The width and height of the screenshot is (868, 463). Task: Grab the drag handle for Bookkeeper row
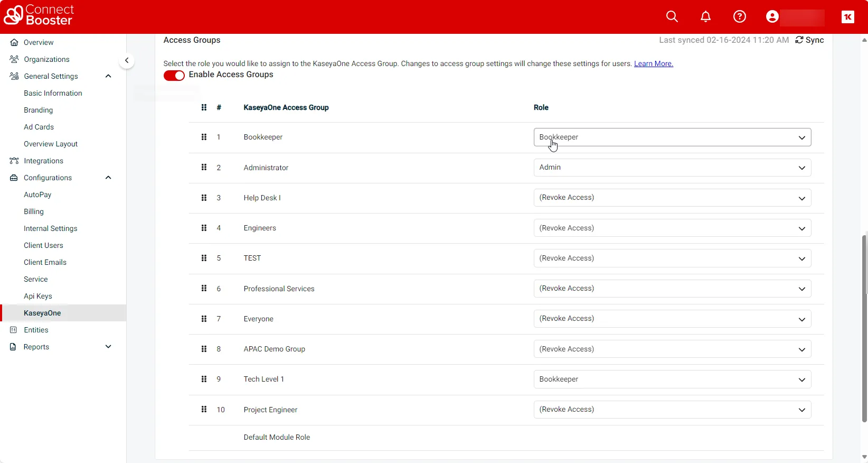(204, 137)
